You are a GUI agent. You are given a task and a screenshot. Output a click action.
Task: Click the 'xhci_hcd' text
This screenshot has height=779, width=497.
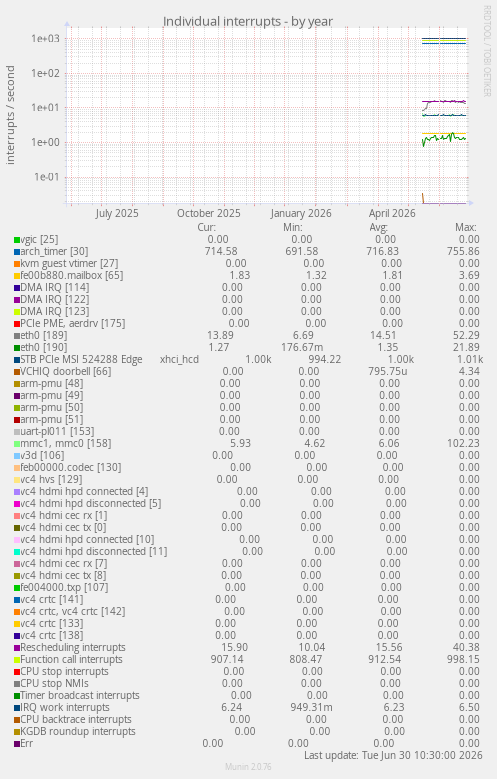[179, 359]
